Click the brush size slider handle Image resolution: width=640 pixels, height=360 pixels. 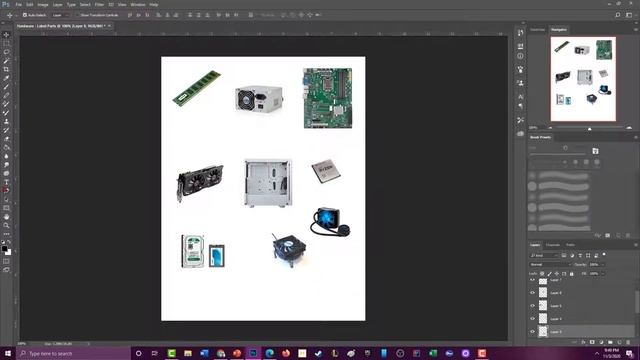click(565, 148)
